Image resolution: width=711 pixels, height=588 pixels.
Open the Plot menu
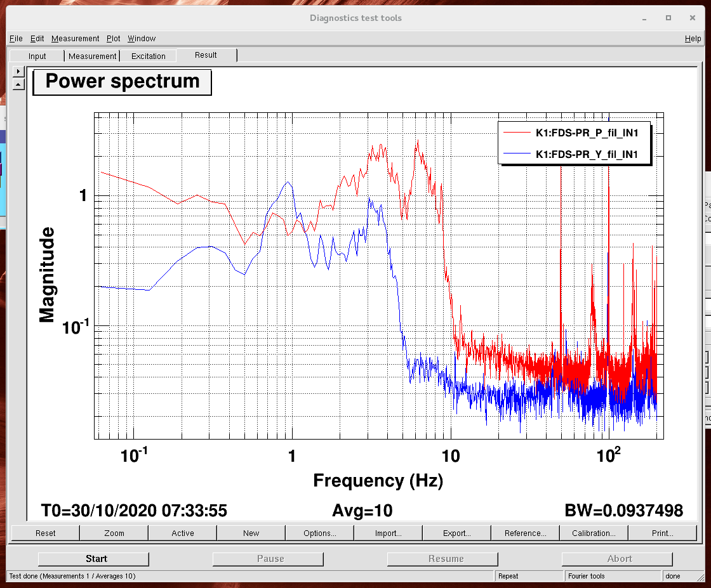tap(113, 39)
